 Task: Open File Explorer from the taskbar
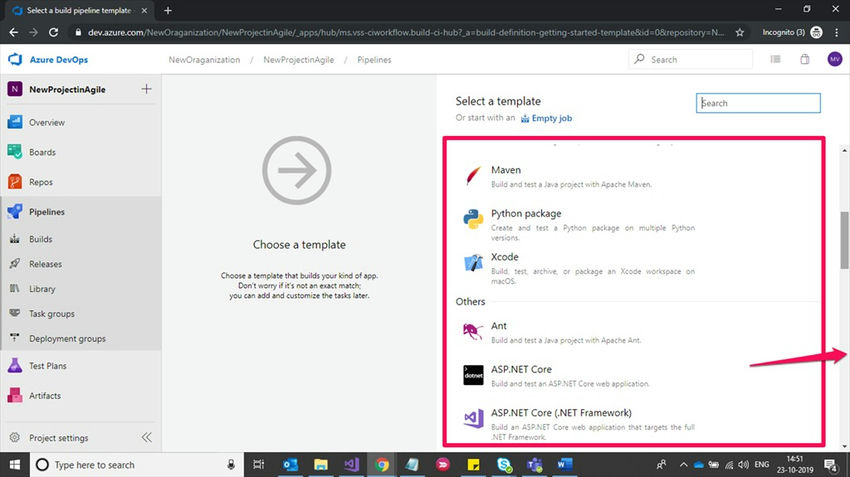tap(321, 465)
